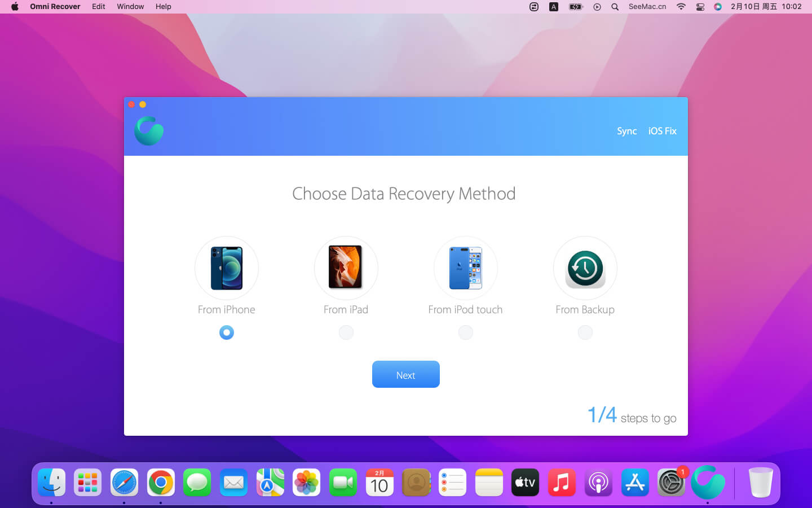Screen dimensions: 812x508
Task: Open the Sync link in header
Action: (626, 131)
